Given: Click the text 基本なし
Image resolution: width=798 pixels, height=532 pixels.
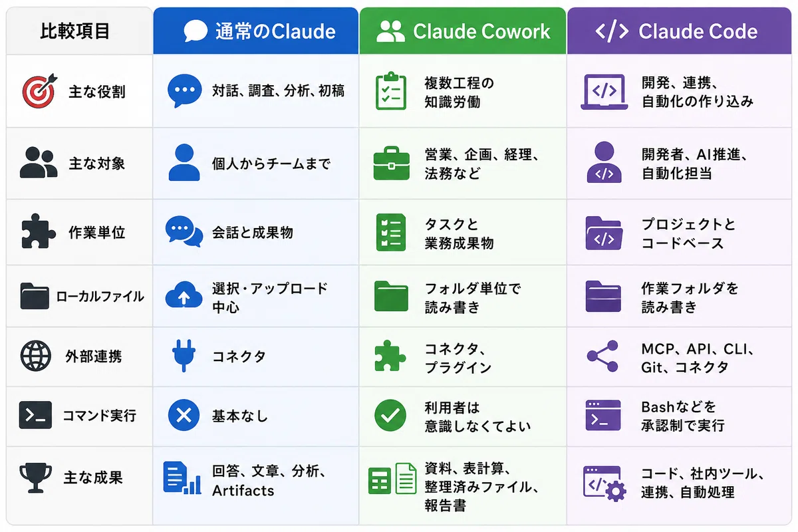Looking at the screenshot, I should [240, 416].
